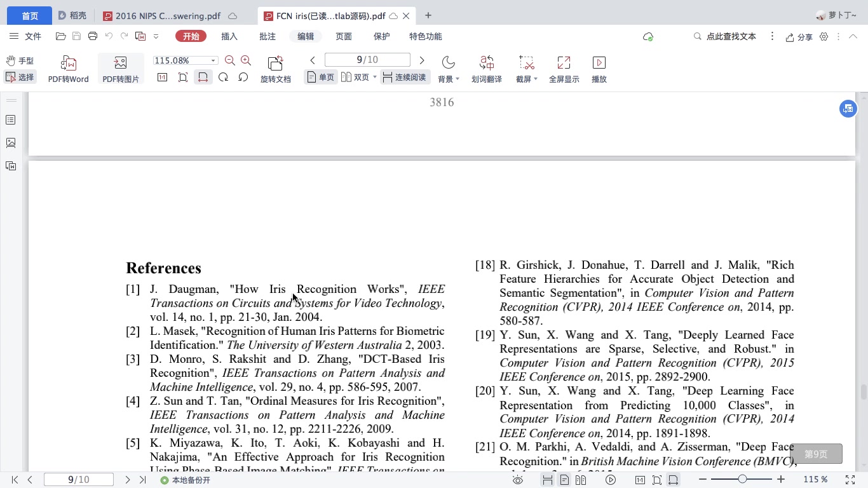Open the outline panel in left sidebar
This screenshot has height=488, width=868.
click(11, 120)
